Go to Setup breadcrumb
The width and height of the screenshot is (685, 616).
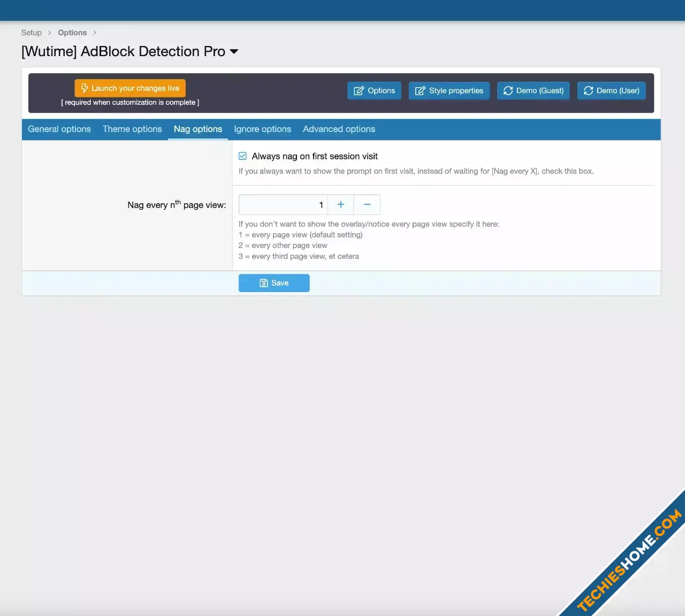tap(32, 33)
